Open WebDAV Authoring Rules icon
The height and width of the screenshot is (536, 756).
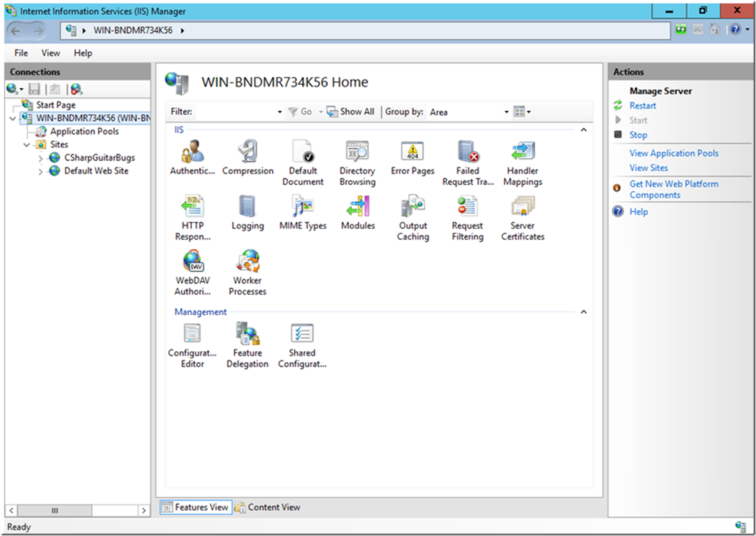tap(192, 272)
